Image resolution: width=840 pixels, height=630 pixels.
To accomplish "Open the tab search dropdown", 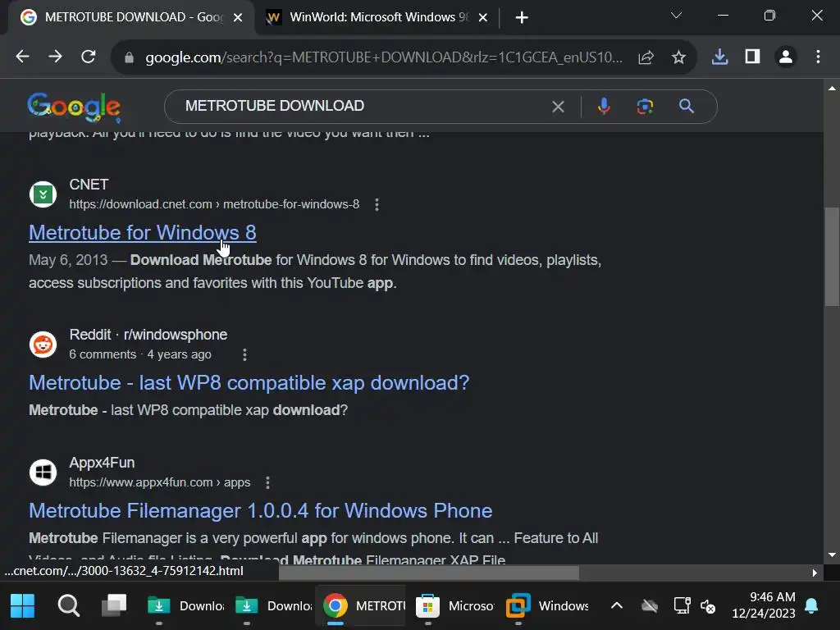I will (x=676, y=16).
